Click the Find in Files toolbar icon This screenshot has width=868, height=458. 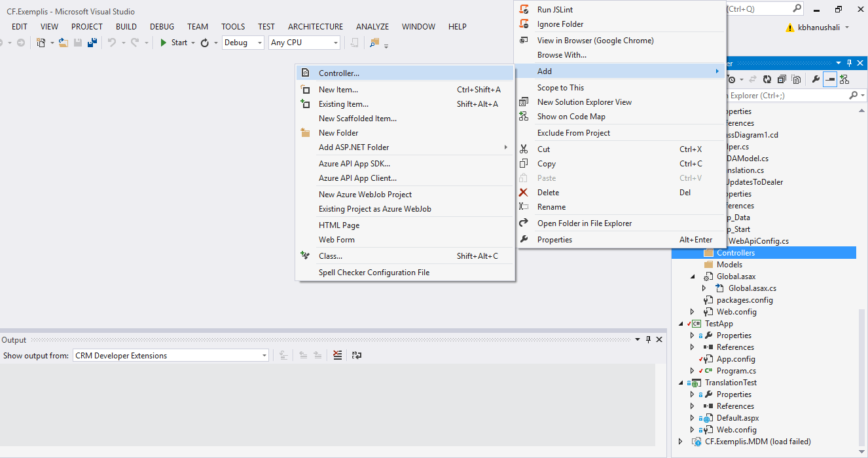(x=374, y=43)
